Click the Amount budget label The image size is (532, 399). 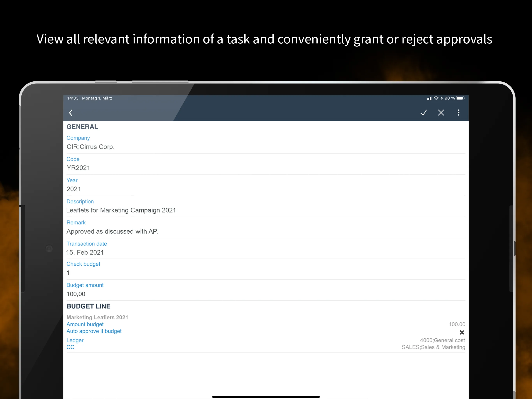[85, 324]
